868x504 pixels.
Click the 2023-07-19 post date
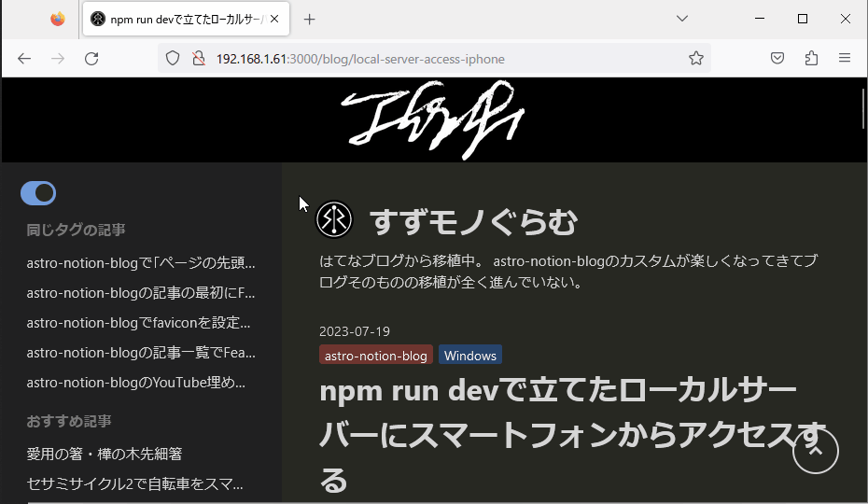click(x=355, y=331)
